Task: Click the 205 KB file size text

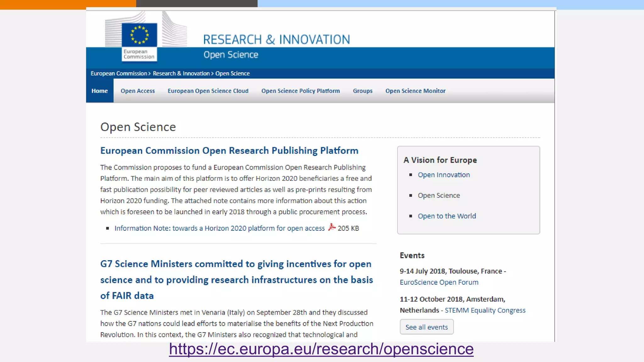Action: coord(348,228)
